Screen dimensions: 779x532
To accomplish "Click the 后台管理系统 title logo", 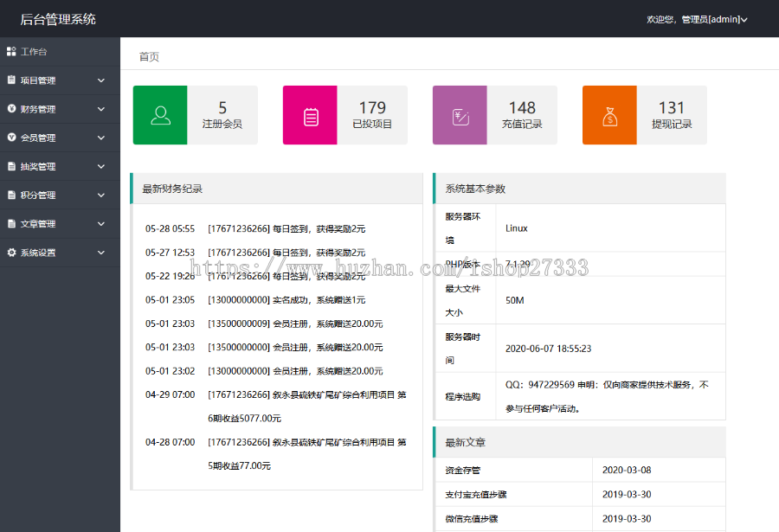I will click(x=58, y=19).
